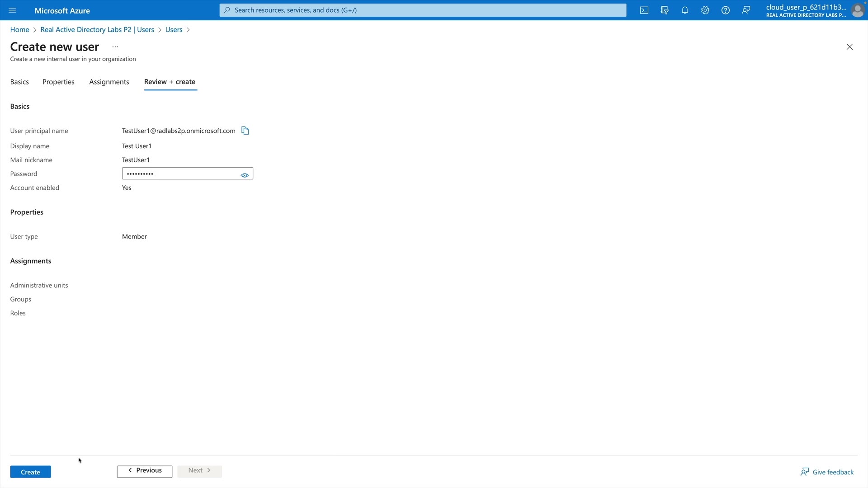Open portal settings gear
The image size is (868, 488).
pyautogui.click(x=705, y=10)
